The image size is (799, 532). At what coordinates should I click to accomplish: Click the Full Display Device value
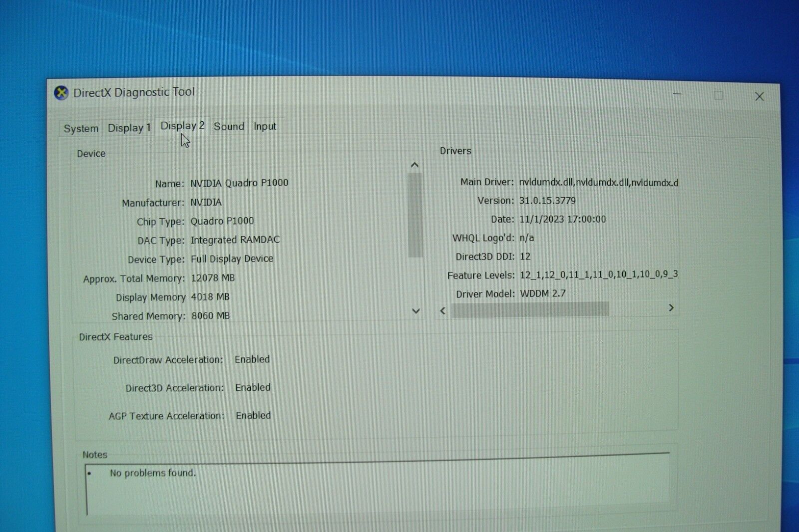click(x=232, y=259)
